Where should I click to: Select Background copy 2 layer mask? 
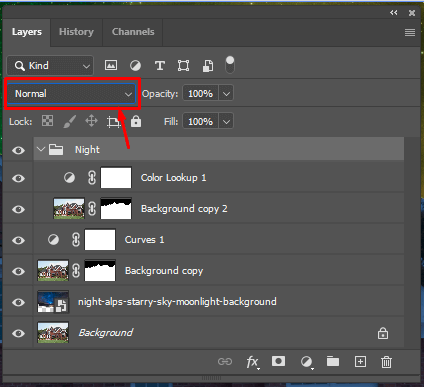coord(116,209)
